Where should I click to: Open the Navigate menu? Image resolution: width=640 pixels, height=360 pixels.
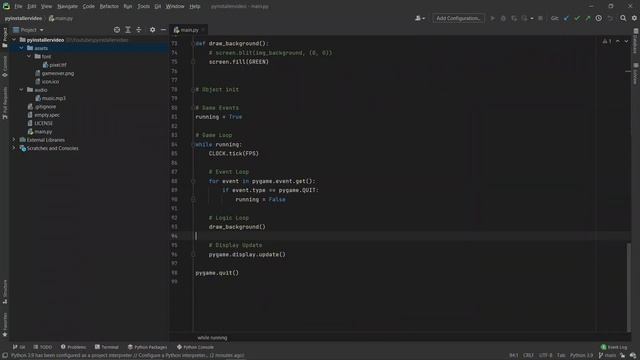(67, 7)
